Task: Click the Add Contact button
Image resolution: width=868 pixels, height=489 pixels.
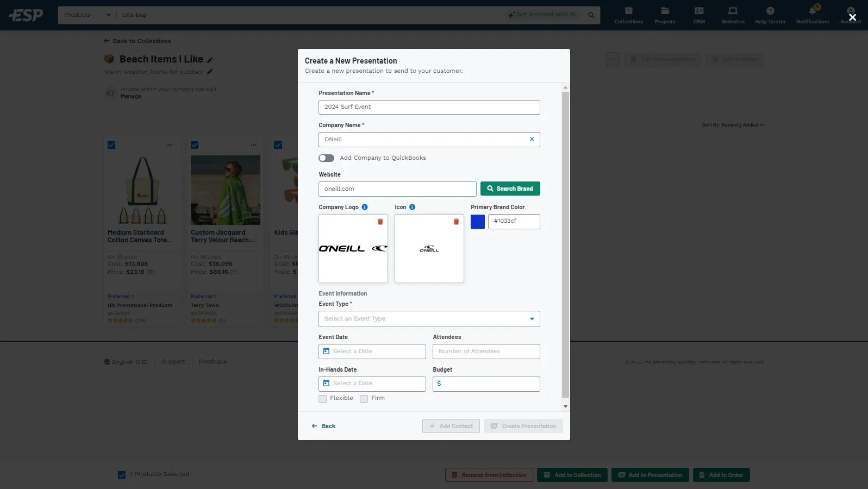Action: [451, 426]
